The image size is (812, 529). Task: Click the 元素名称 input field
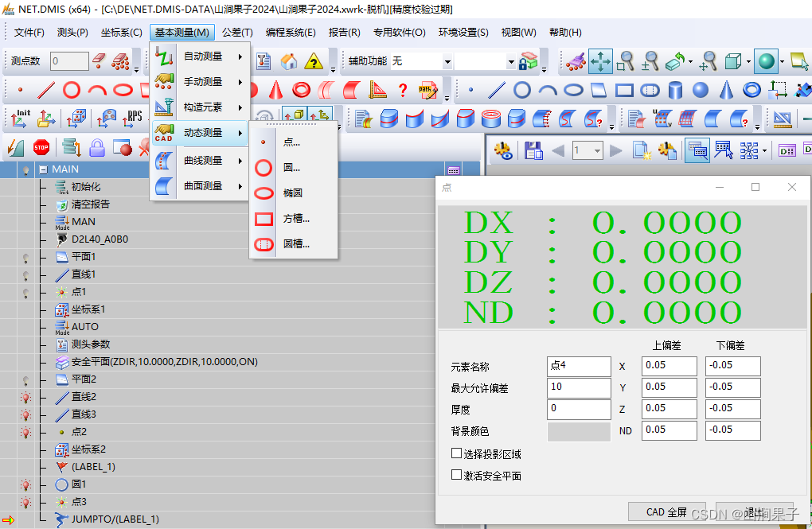coord(579,367)
